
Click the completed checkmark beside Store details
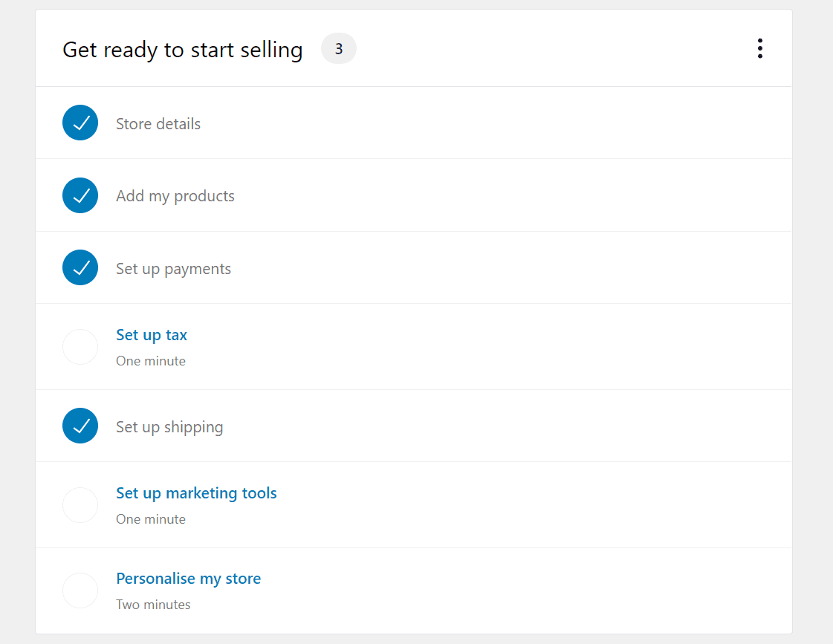coord(80,123)
